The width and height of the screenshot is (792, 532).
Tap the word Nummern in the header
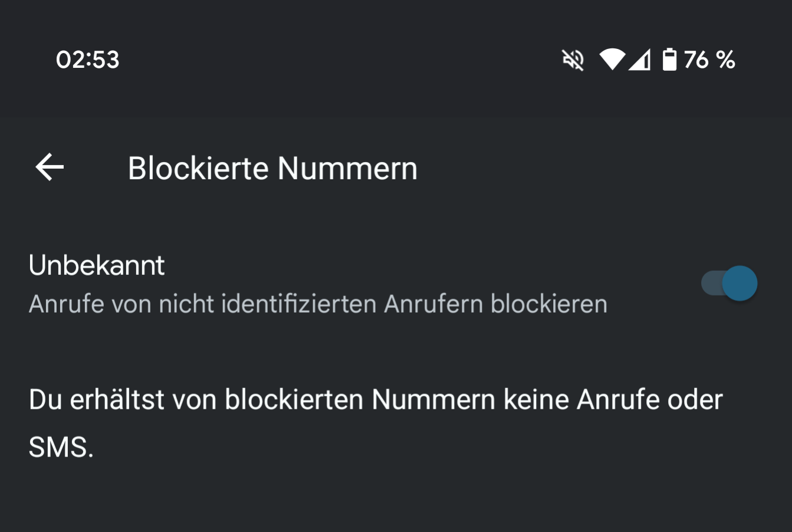click(x=347, y=168)
